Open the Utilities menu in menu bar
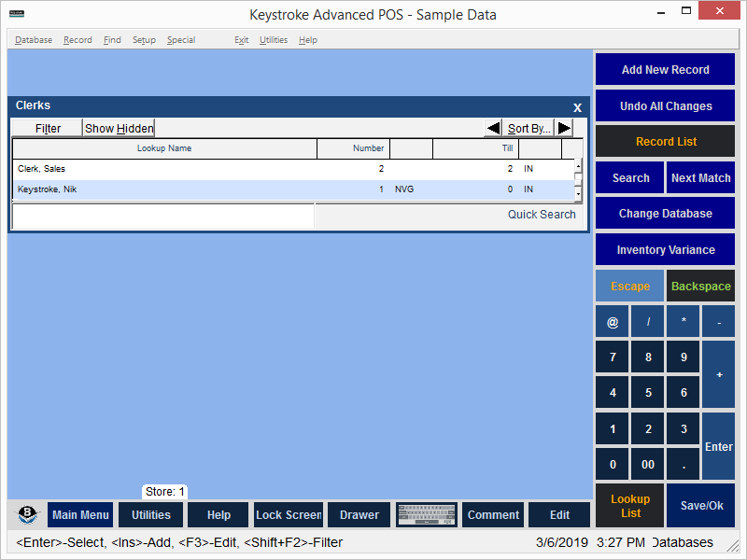Image resolution: width=747 pixels, height=560 pixels. (274, 40)
